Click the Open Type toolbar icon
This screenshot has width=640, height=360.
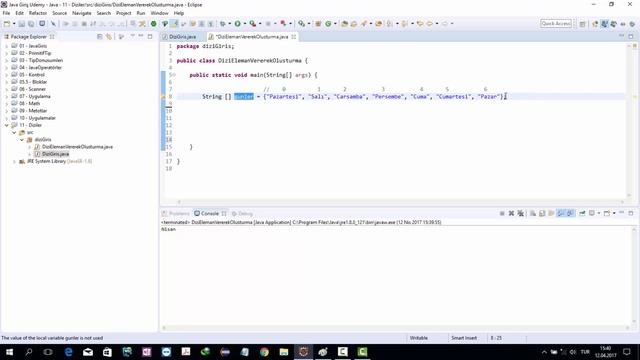pos(344,24)
